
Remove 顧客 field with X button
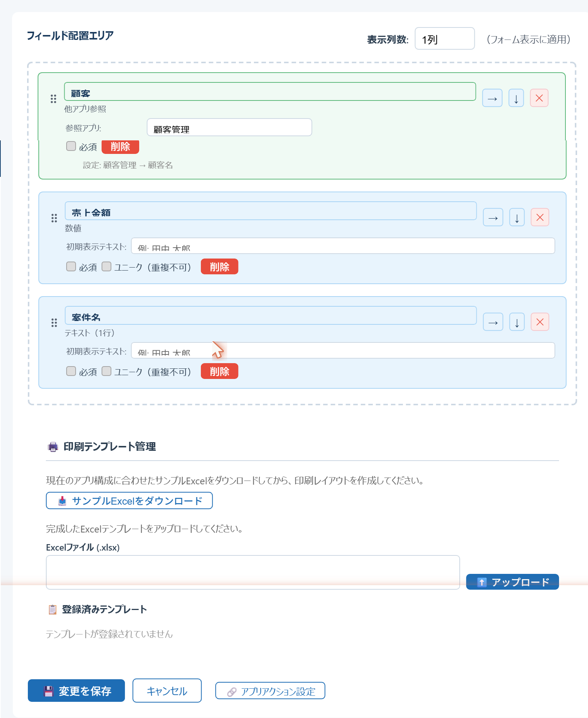539,98
